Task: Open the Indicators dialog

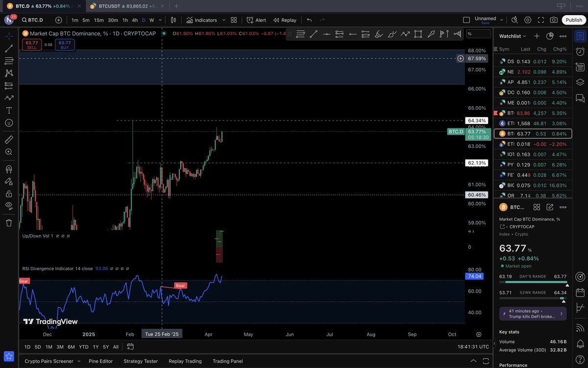Action: [201, 20]
